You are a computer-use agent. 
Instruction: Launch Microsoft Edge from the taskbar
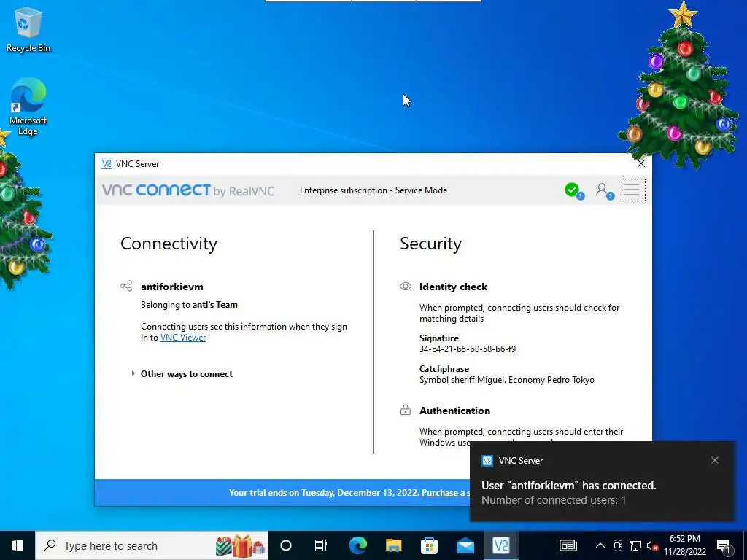click(357, 545)
